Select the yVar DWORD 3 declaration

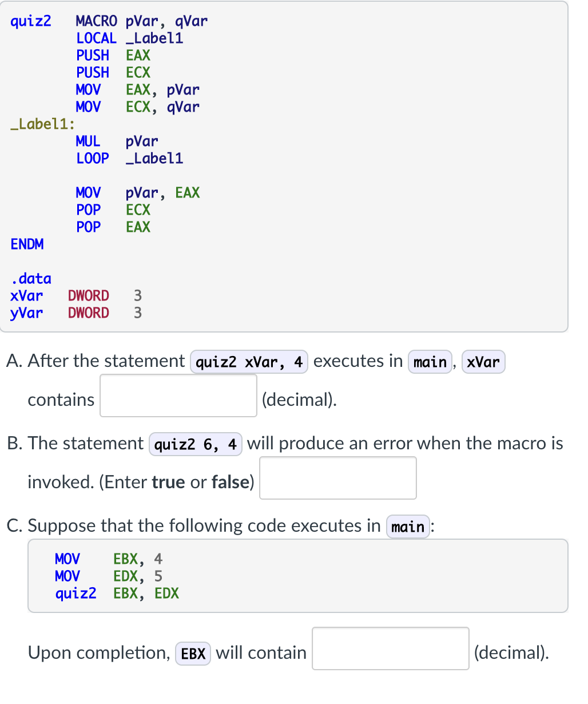(x=74, y=313)
